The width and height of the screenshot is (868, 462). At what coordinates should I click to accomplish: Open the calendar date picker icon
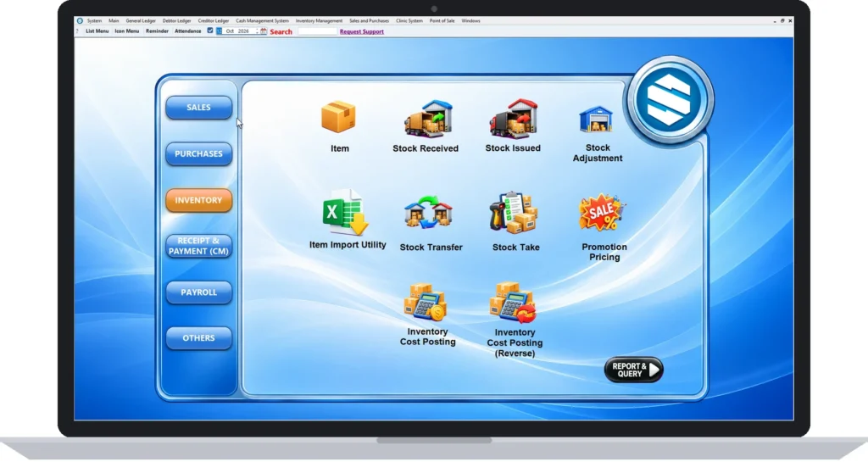tap(264, 31)
